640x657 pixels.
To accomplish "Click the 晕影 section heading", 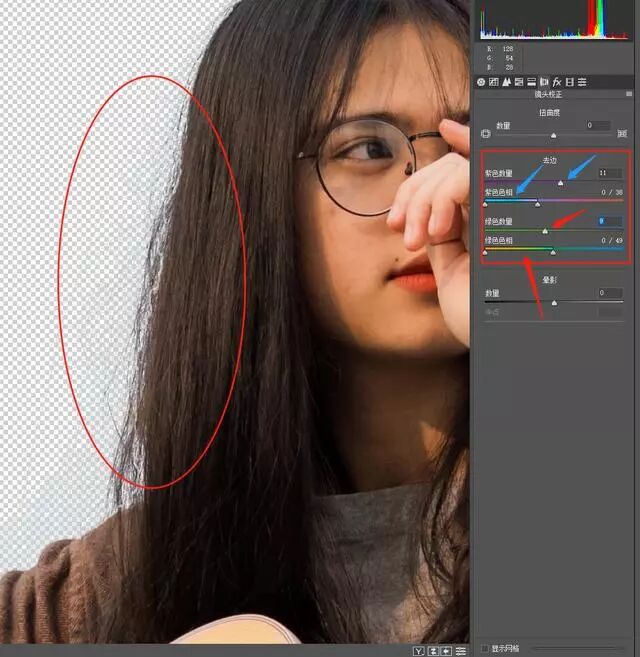I will pos(549,280).
